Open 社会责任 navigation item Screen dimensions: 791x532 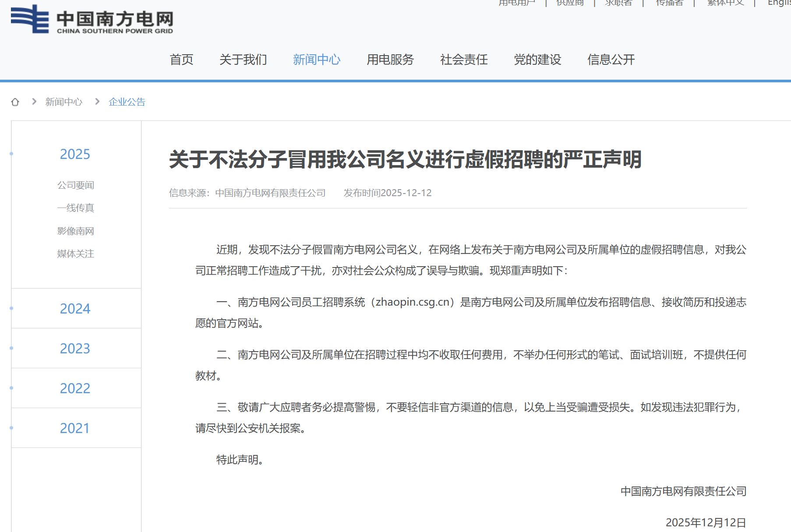click(463, 60)
